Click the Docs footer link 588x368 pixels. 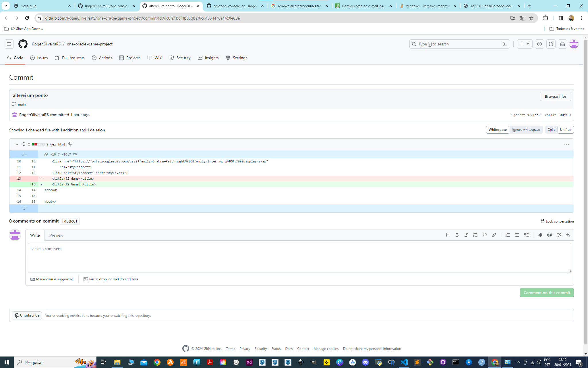pos(289,349)
